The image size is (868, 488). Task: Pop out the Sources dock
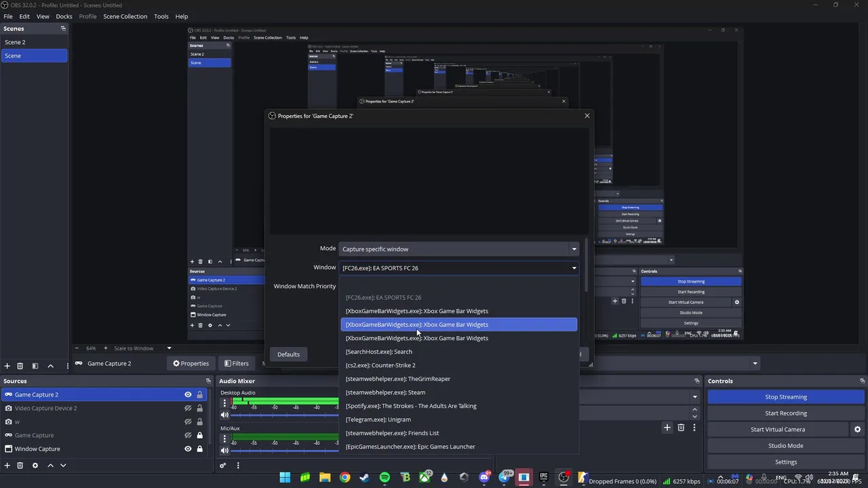coord(208,381)
